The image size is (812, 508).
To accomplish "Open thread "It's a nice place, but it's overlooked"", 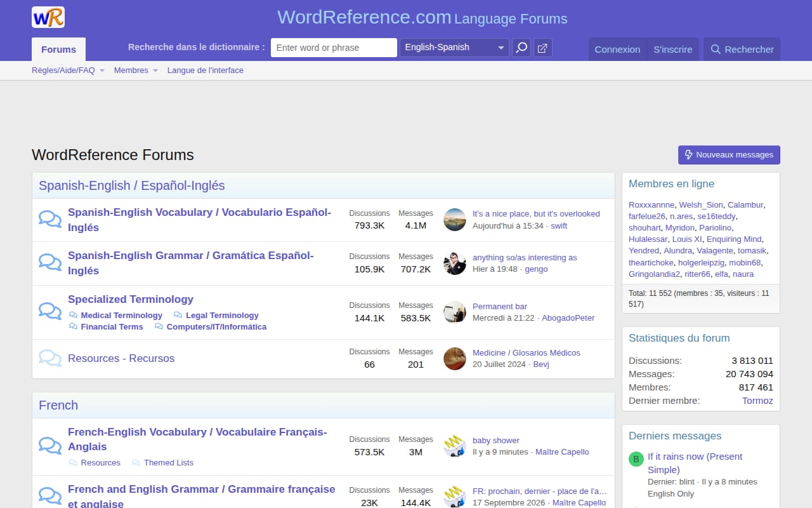I will (536, 214).
